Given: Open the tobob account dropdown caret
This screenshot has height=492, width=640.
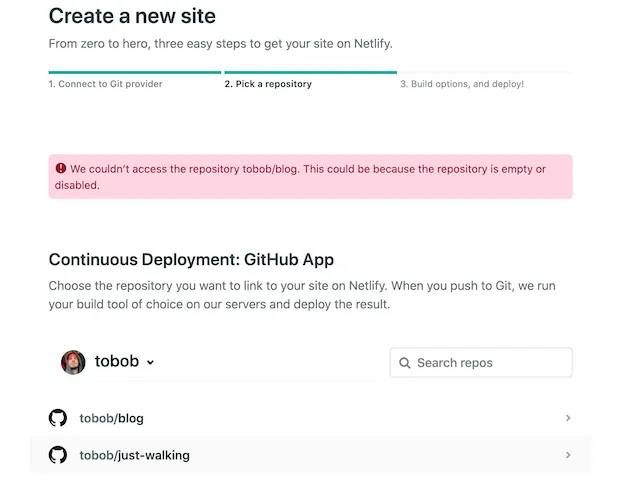Looking at the screenshot, I should [150, 363].
